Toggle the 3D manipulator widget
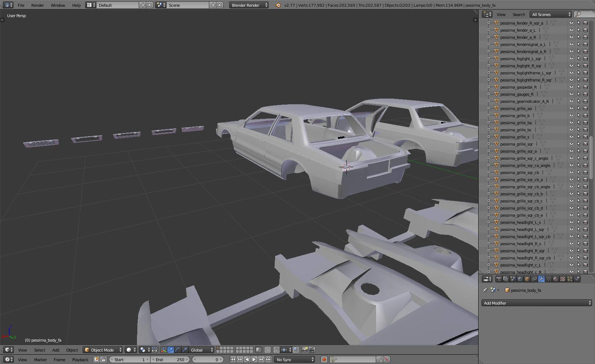This screenshot has width=595, height=364. [163, 350]
